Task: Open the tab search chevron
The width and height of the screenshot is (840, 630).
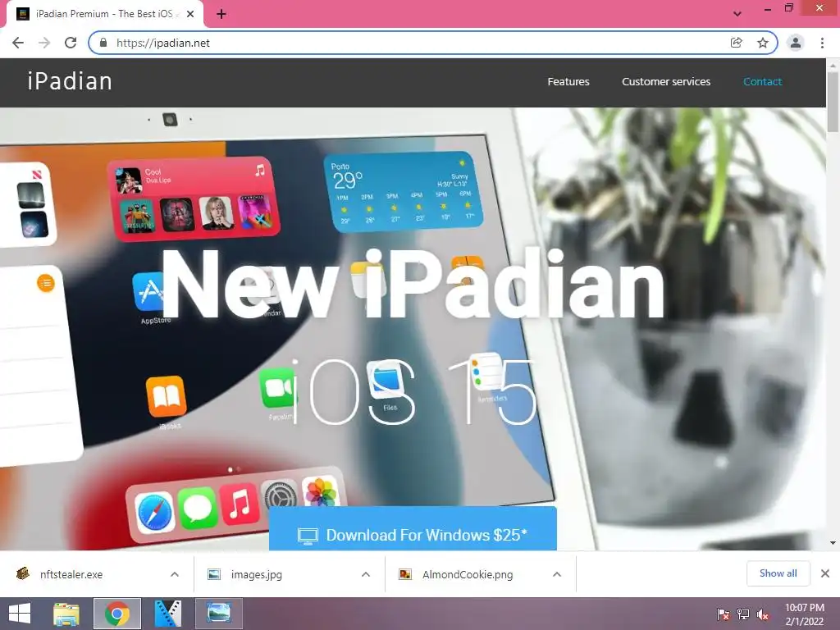Action: pos(737,14)
